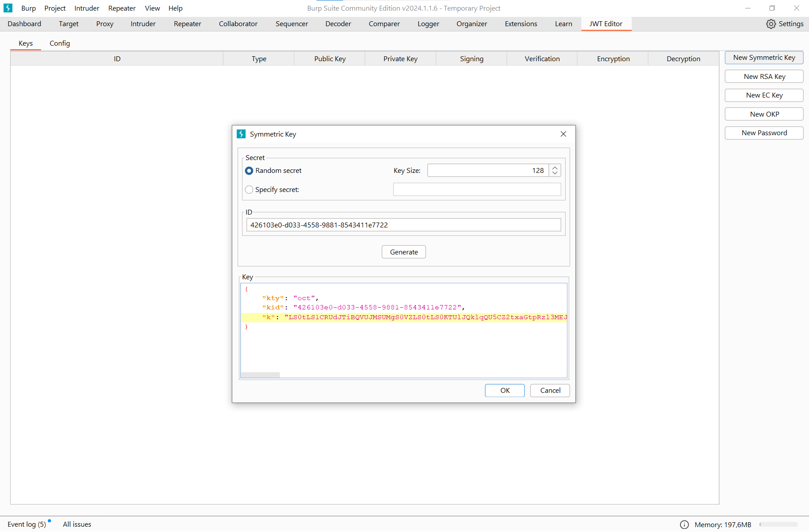This screenshot has width=809, height=532.
Task: Open All issues in status bar
Action: click(77, 524)
